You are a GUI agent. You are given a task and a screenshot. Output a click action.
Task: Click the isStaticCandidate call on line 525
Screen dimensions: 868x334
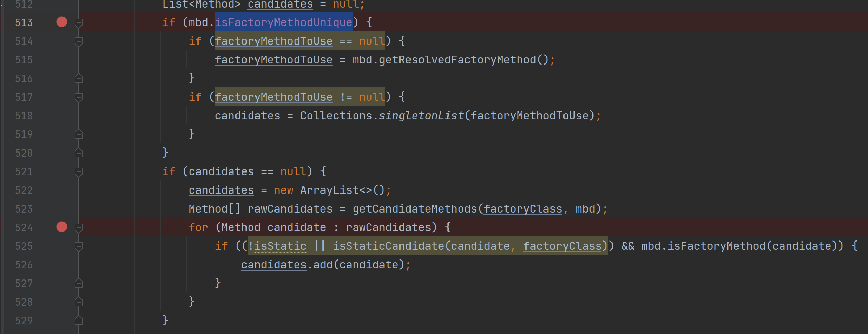tap(388, 246)
